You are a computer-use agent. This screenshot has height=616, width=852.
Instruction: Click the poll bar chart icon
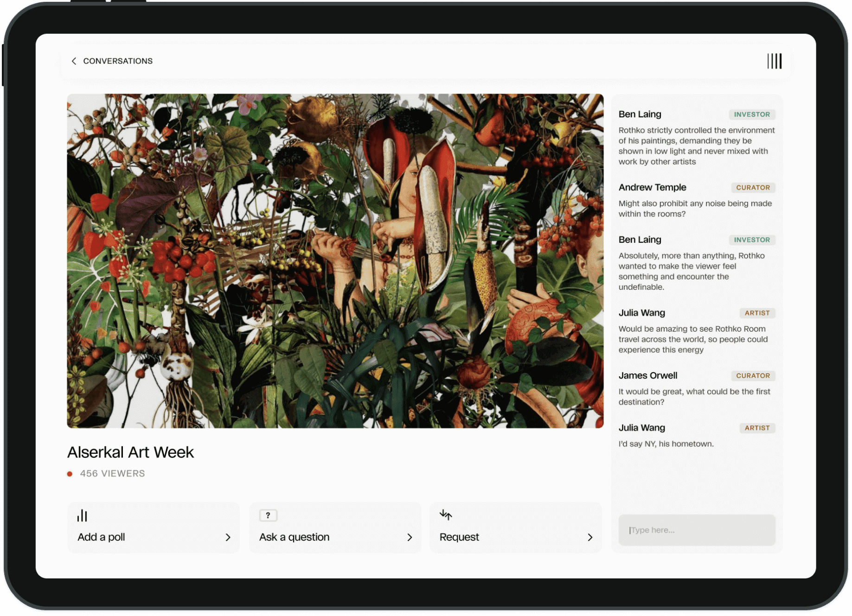click(82, 515)
